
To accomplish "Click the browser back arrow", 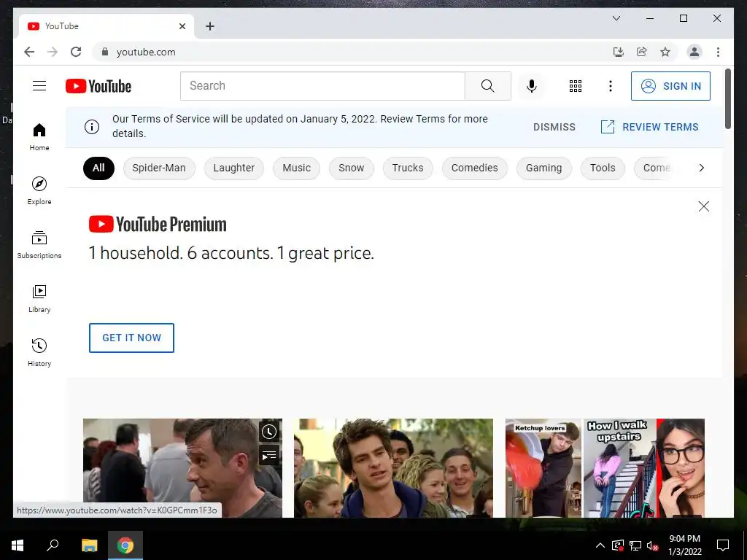I will coord(29,52).
